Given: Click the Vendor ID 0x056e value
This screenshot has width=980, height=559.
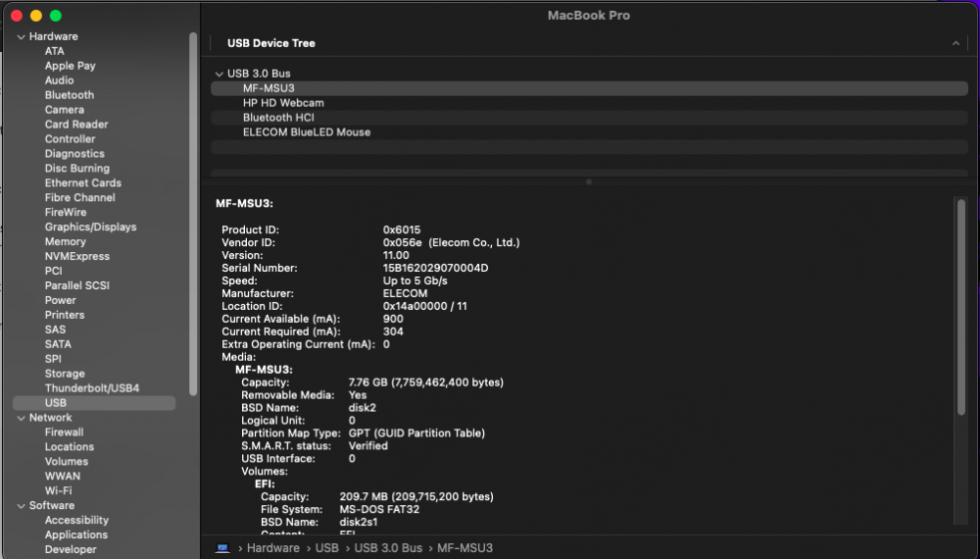Looking at the screenshot, I should point(451,242).
